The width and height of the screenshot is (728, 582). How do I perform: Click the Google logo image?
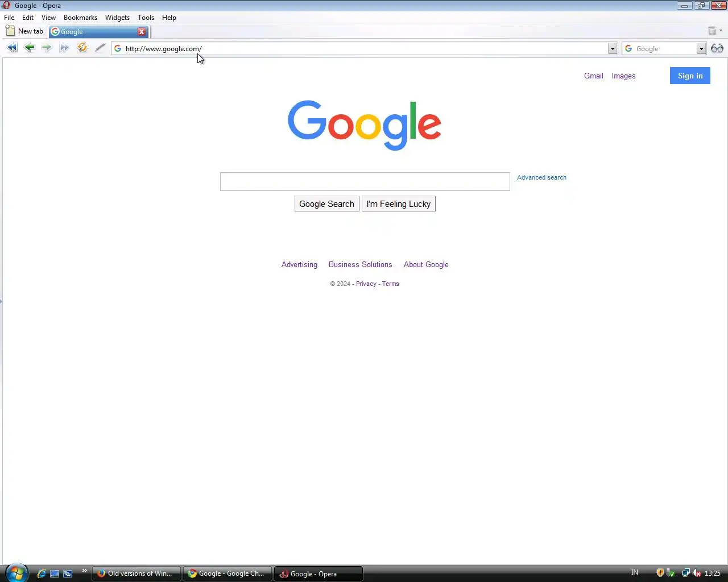(x=365, y=125)
